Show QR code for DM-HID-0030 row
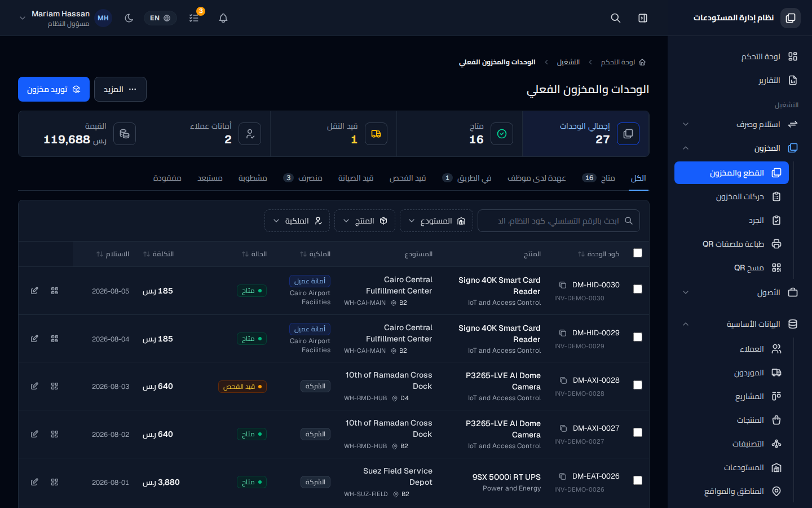The image size is (812, 508). [x=55, y=291]
